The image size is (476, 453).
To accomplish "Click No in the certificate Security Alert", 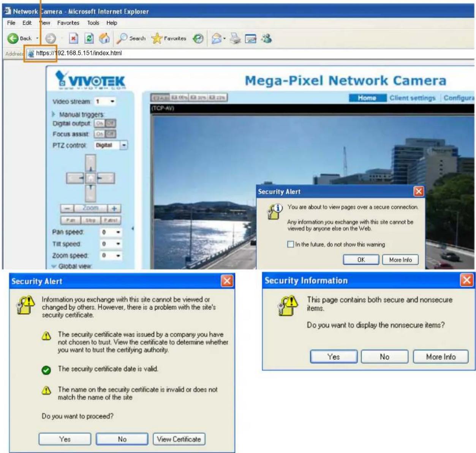I will coord(122,439).
